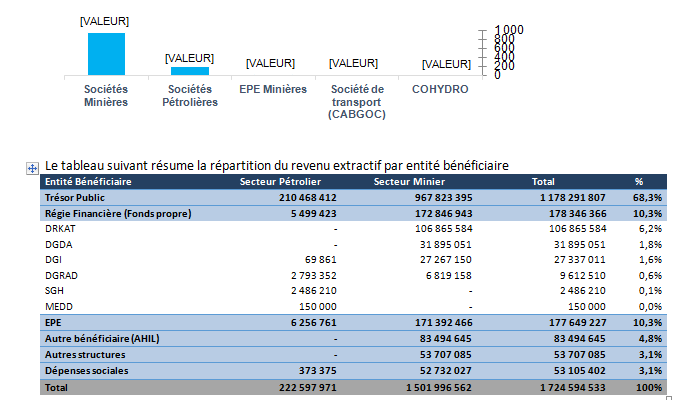This screenshot has width=690, height=400.
Task: Select the % column header cell
Action: coord(639,182)
